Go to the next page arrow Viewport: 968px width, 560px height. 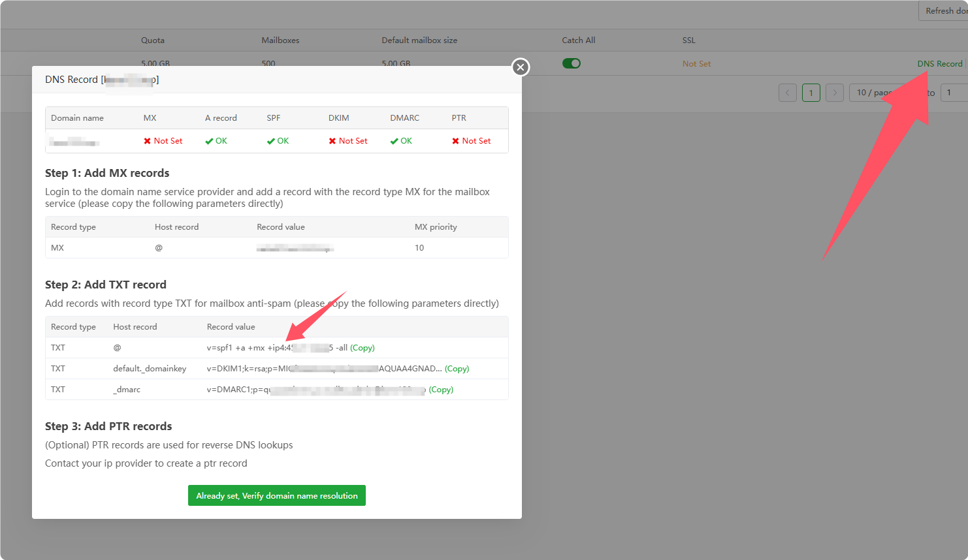(835, 93)
